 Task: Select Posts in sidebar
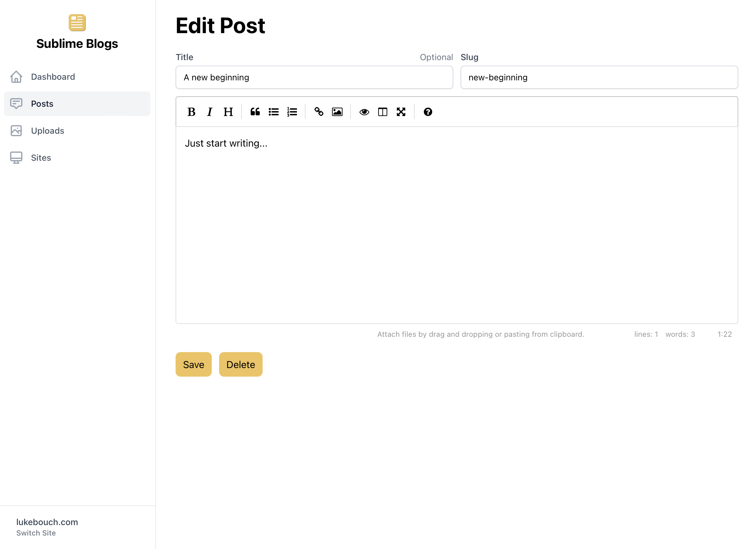(x=42, y=104)
